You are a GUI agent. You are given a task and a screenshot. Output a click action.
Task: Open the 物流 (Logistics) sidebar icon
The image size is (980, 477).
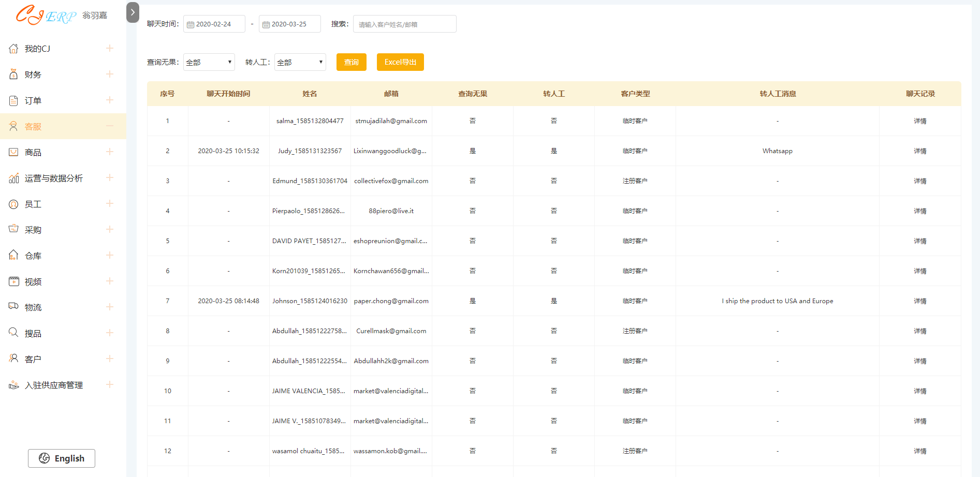(x=13, y=307)
